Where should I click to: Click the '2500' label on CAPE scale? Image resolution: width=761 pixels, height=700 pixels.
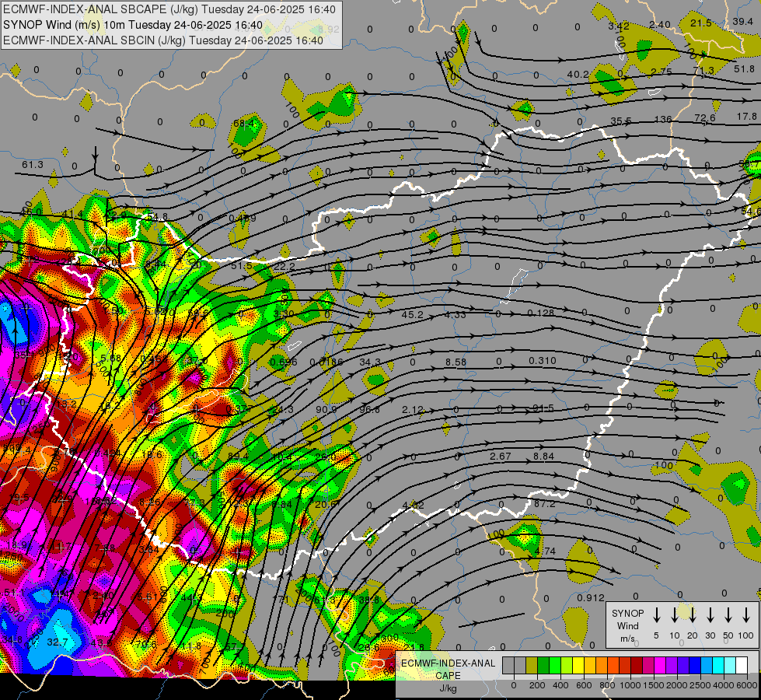click(700, 685)
